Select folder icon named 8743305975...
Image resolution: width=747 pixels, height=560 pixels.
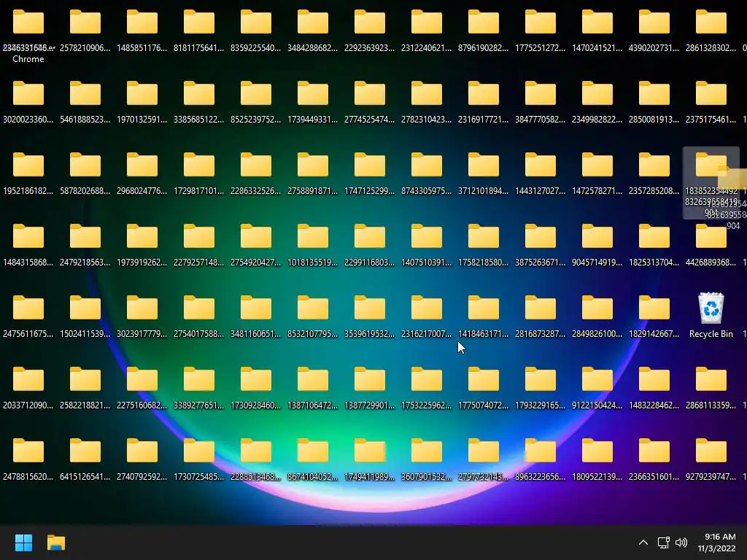[427, 166]
